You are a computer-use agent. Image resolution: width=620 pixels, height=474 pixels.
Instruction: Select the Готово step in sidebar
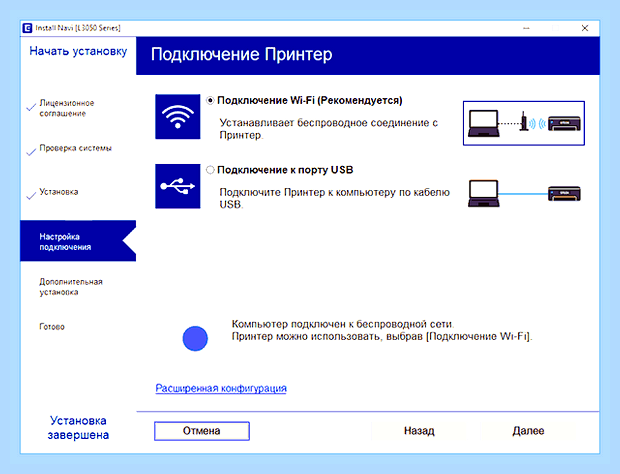click(52, 327)
